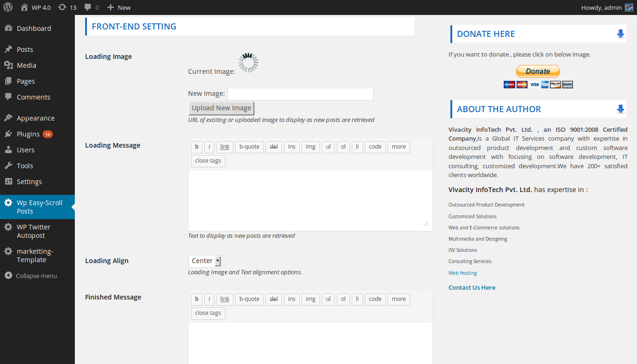Click 'ol' button in Loading Message toolbar
The height and width of the screenshot is (364, 637).
tap(343, 147)
